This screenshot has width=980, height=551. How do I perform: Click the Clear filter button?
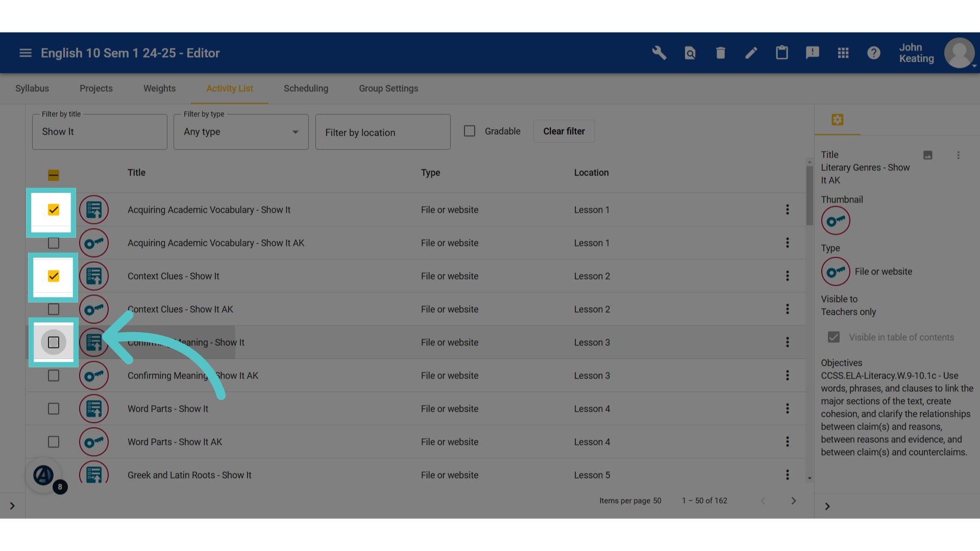pos(564,131)
